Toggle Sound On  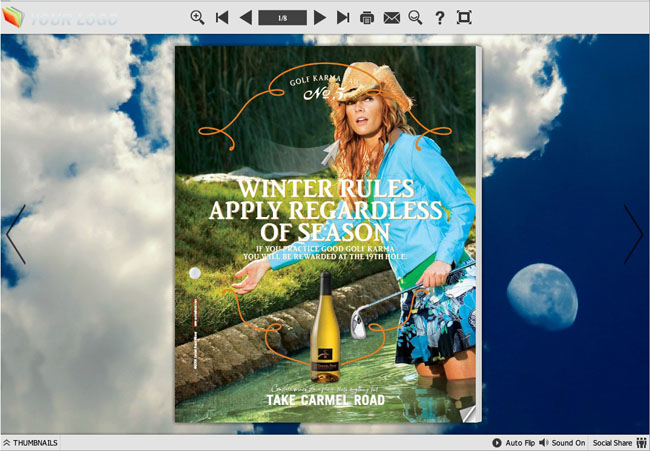(562, 443)
